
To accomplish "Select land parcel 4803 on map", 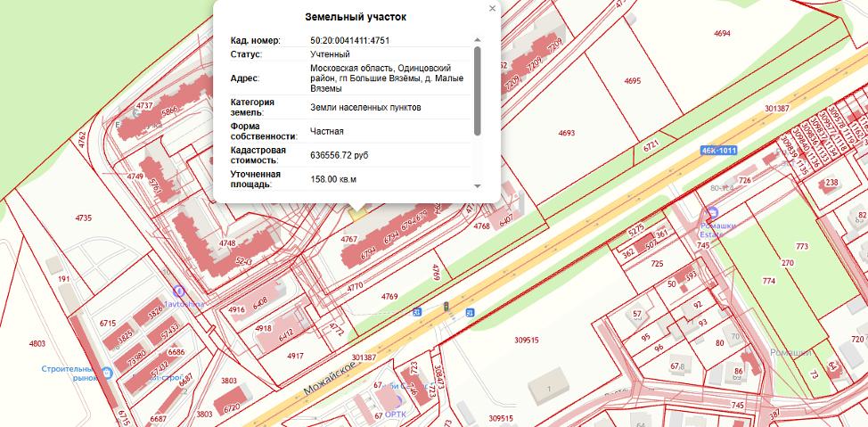I will coord(37,343).
